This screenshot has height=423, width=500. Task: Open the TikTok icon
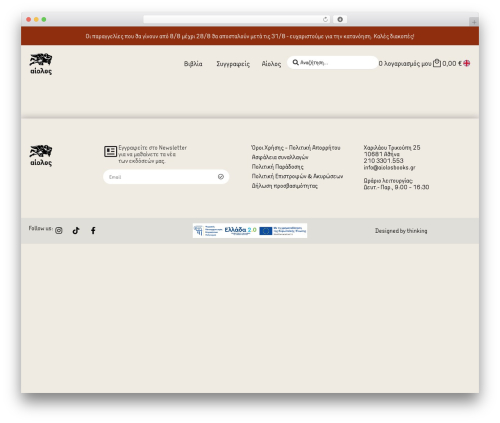[76, 230]
